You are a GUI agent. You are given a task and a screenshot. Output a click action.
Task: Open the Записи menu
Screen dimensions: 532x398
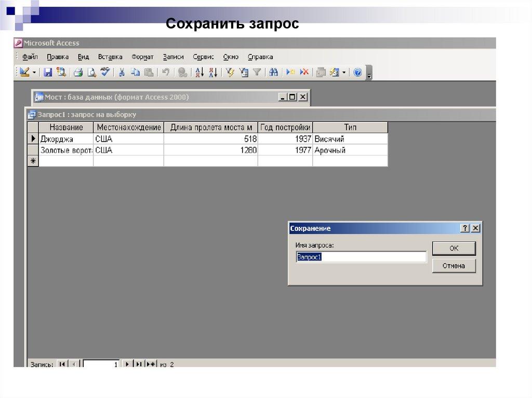[173, 57]
